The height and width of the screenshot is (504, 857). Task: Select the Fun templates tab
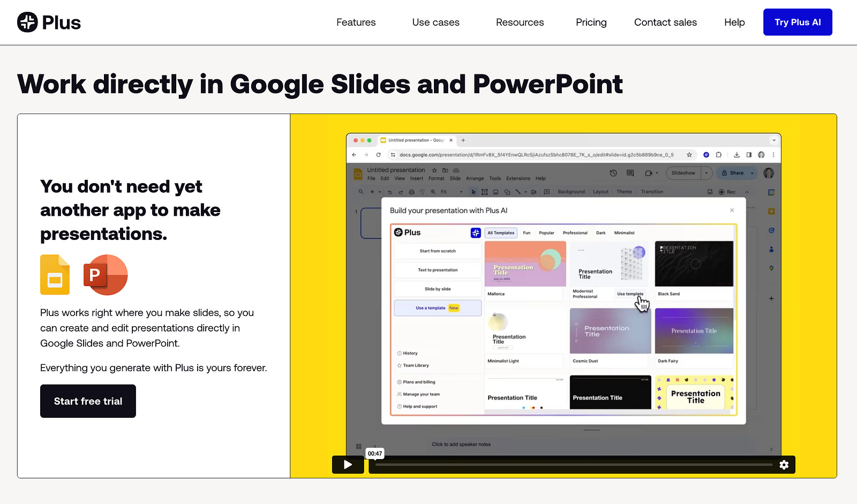click(527, 233)
